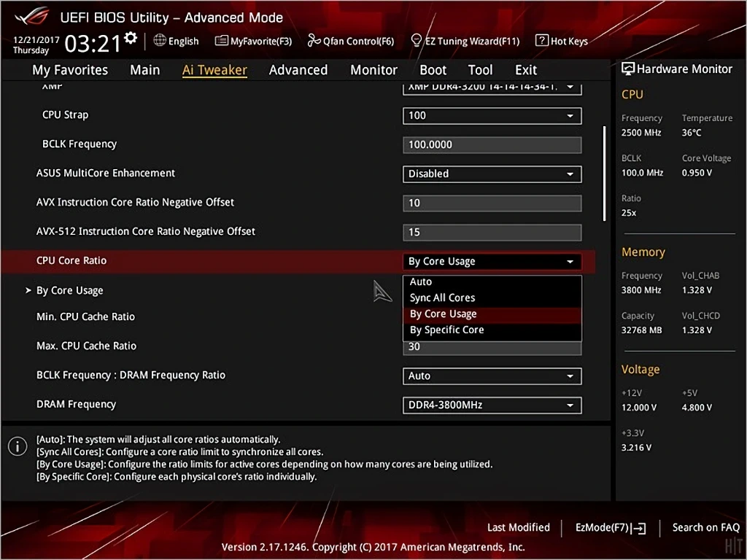Show Hot Keys help
747x560 pixels.
coord(562,41)
